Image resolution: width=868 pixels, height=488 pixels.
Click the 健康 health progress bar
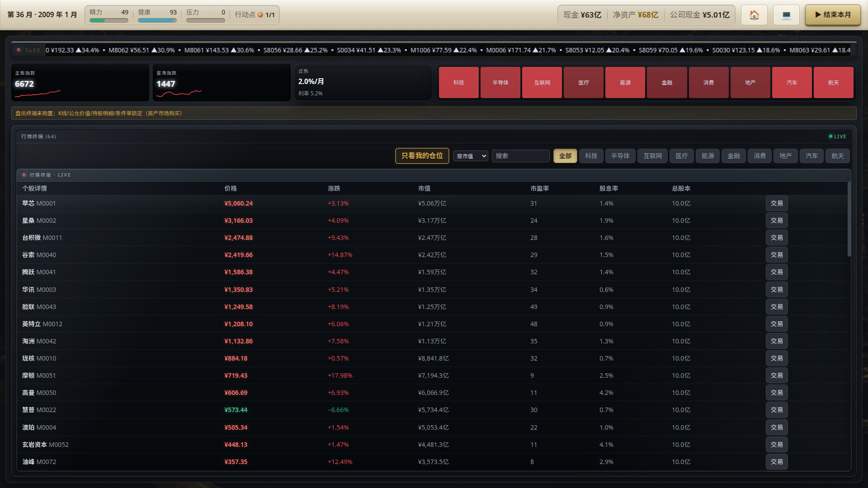coord(157,20)
